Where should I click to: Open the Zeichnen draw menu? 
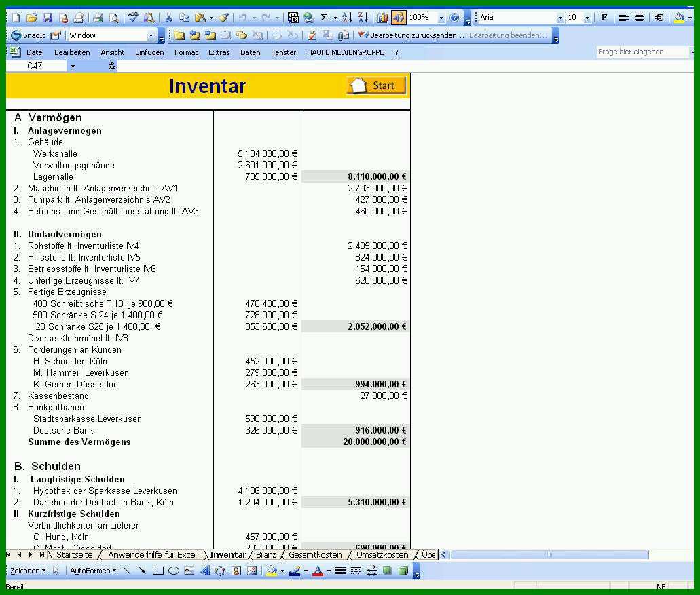point(28,571)
